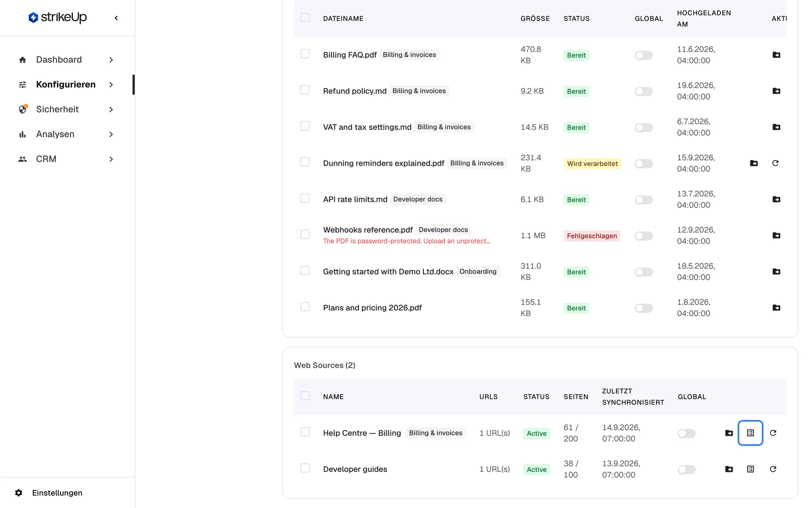
Task: Toggle Global for Refund policy.md
Action: coord(644,91)
